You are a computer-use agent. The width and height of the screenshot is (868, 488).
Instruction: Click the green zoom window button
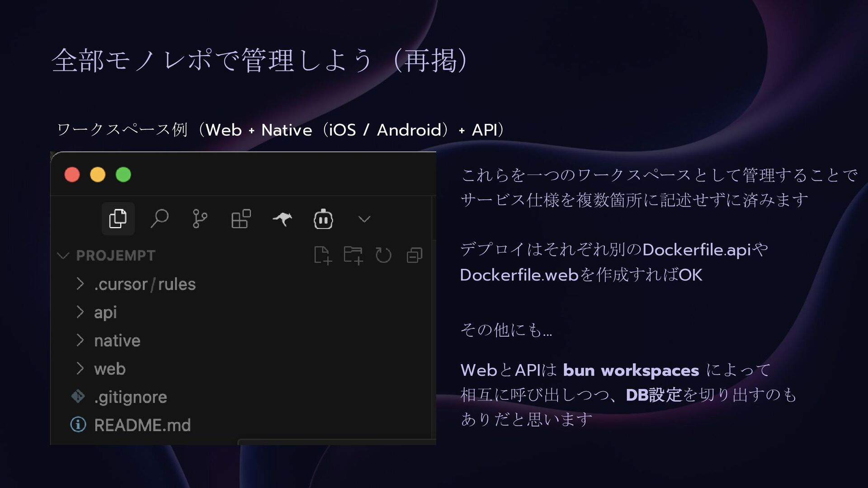(123, 174)
